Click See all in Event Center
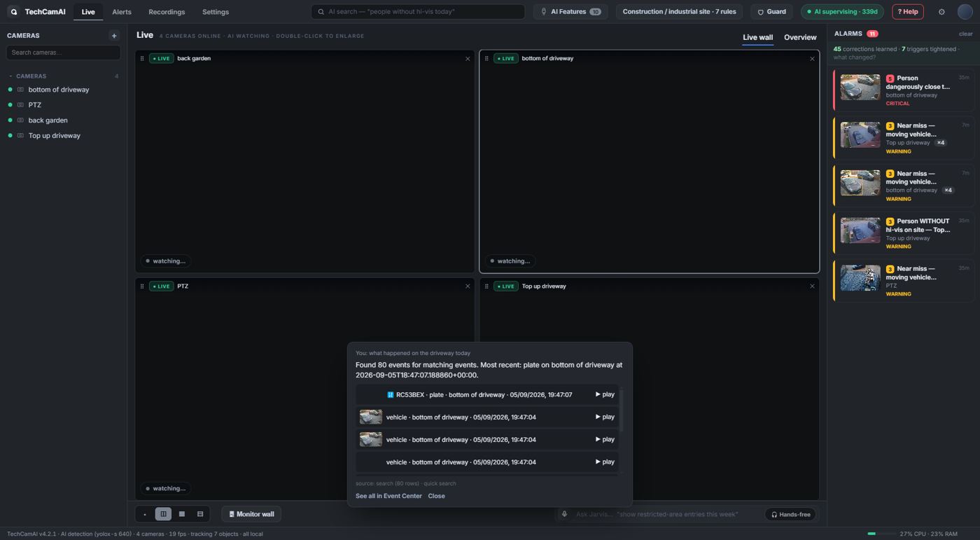Viewport: 980px width, 540px height. (x=388, y=497)
